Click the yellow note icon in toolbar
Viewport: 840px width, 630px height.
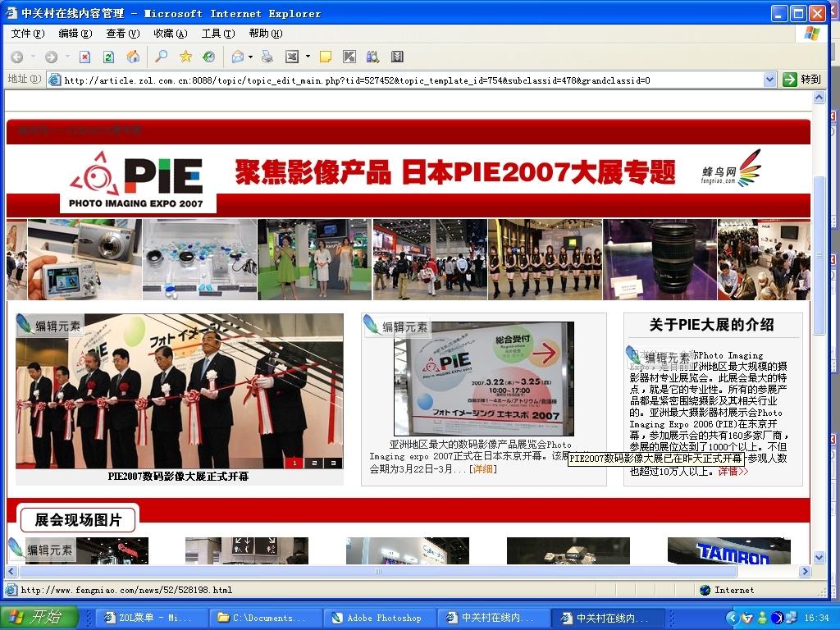(x=325, y=57)
